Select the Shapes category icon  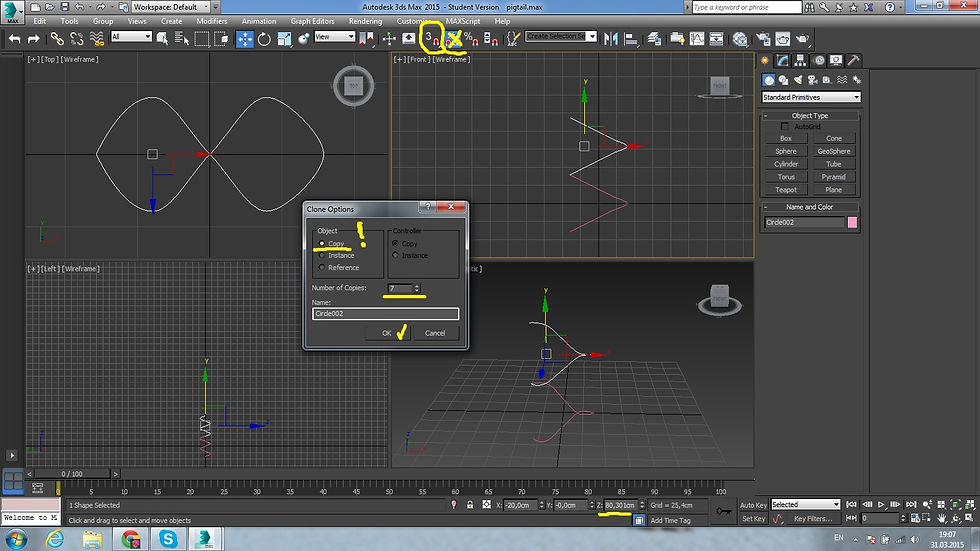783,80
